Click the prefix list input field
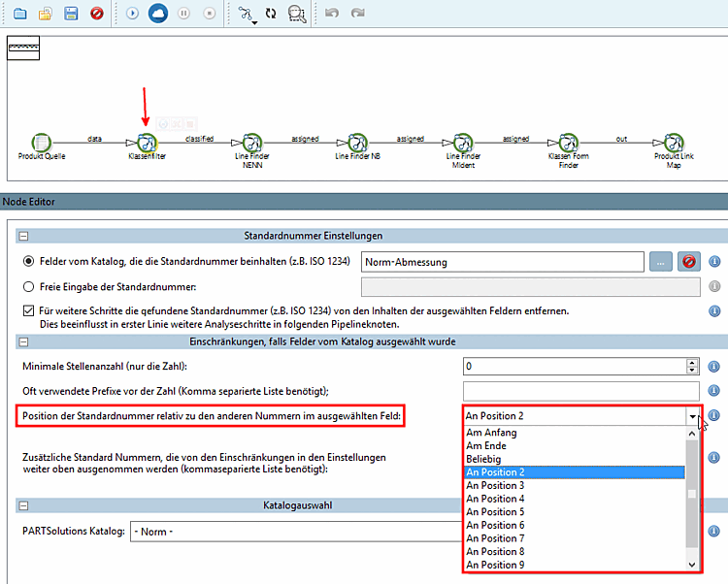 [580, 391]
